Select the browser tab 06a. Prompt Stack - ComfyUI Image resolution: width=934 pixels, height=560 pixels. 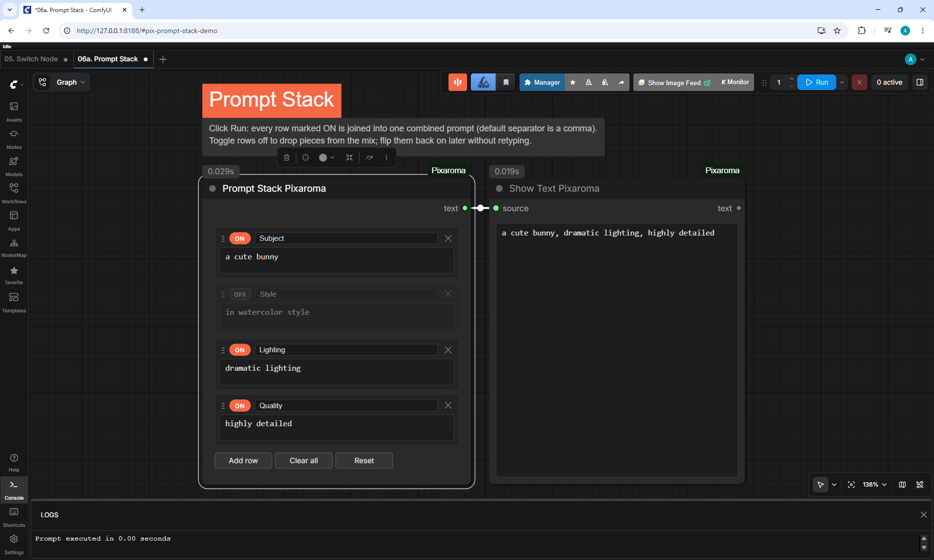[x=73, y=10]
